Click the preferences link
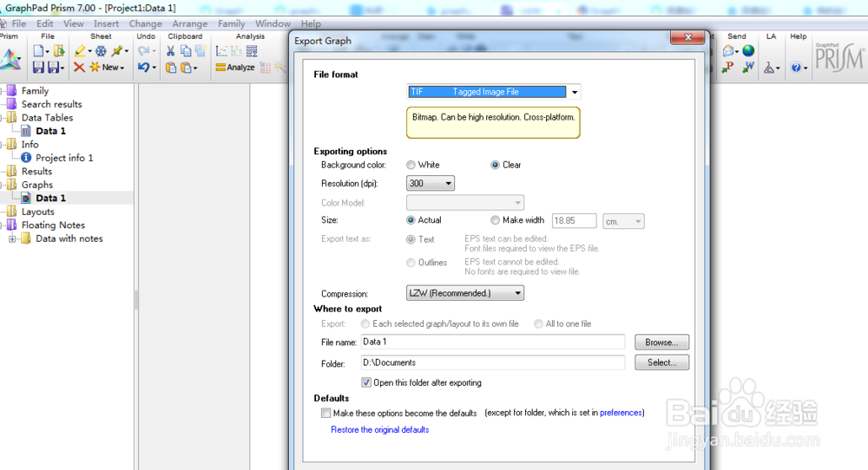Viewport: 868px width, 470px height. pos(621,413)
